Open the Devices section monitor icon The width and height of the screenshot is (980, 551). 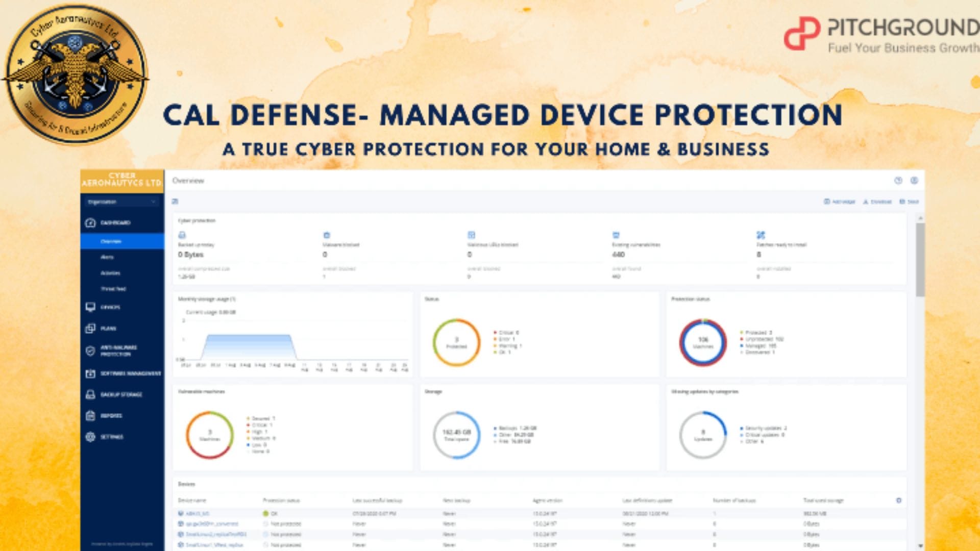point(90,307)
